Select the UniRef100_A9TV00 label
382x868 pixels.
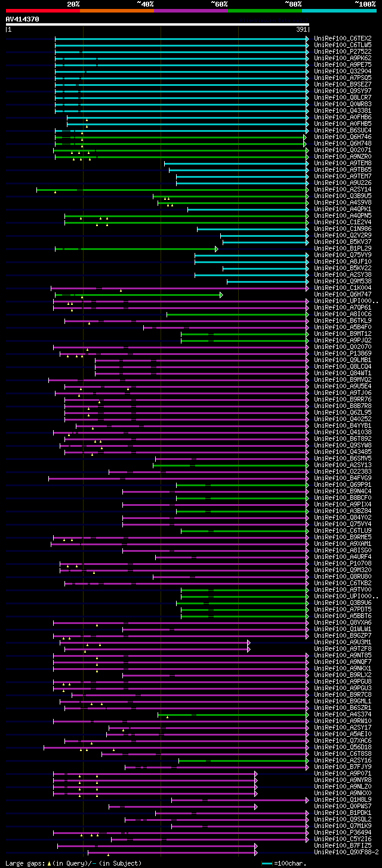click(343, 589)
